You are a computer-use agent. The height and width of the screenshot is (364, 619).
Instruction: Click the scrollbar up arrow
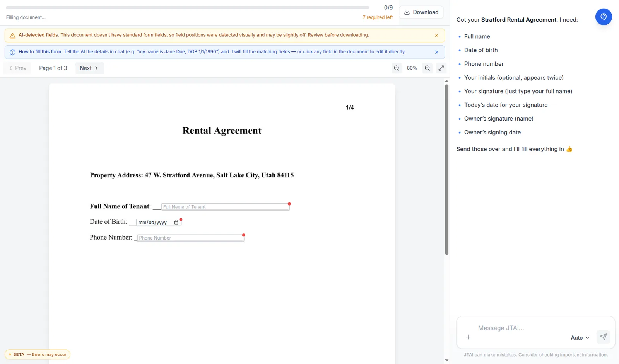tap(446, 81)
